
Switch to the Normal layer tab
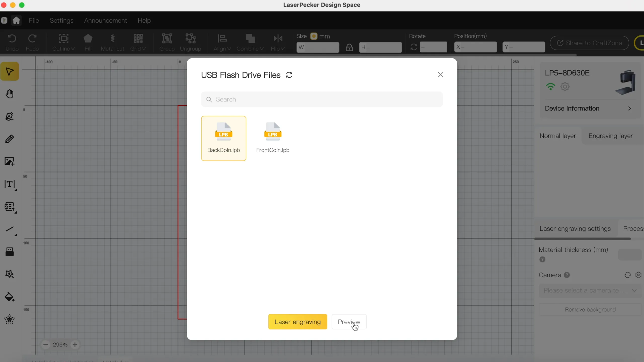point(558,136)
